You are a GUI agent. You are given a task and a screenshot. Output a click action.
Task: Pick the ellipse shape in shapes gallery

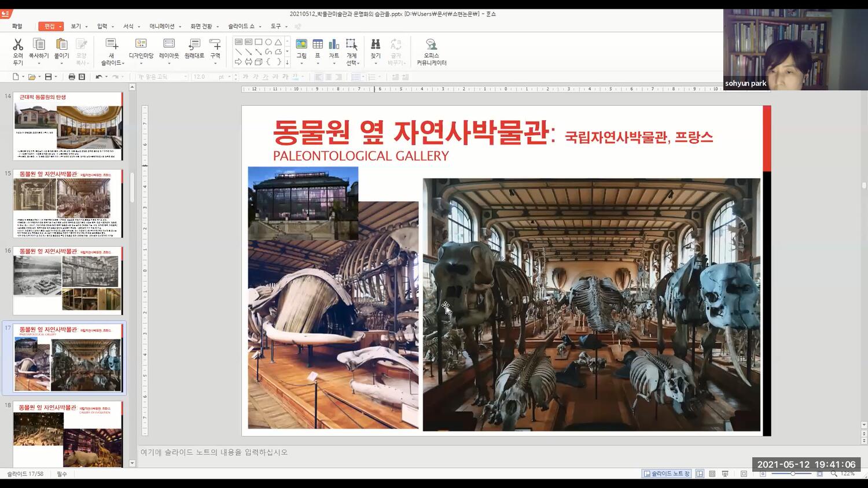point(269,42)
